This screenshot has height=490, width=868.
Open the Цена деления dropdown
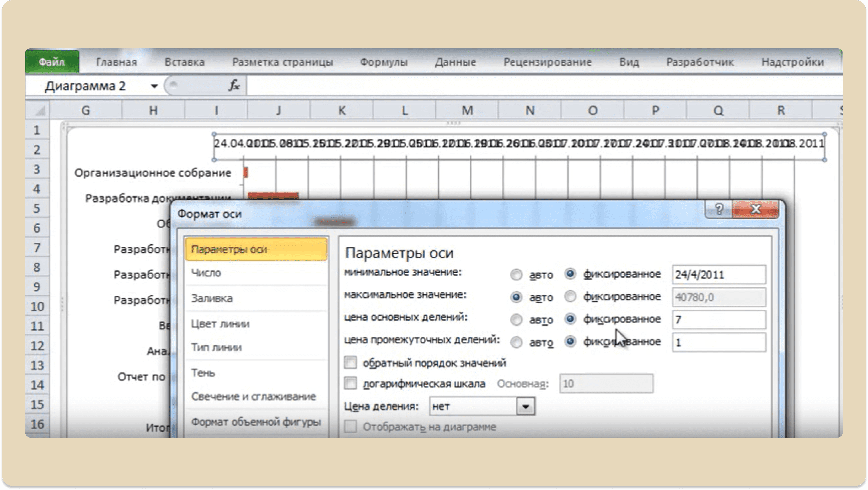tap(525, 406)
